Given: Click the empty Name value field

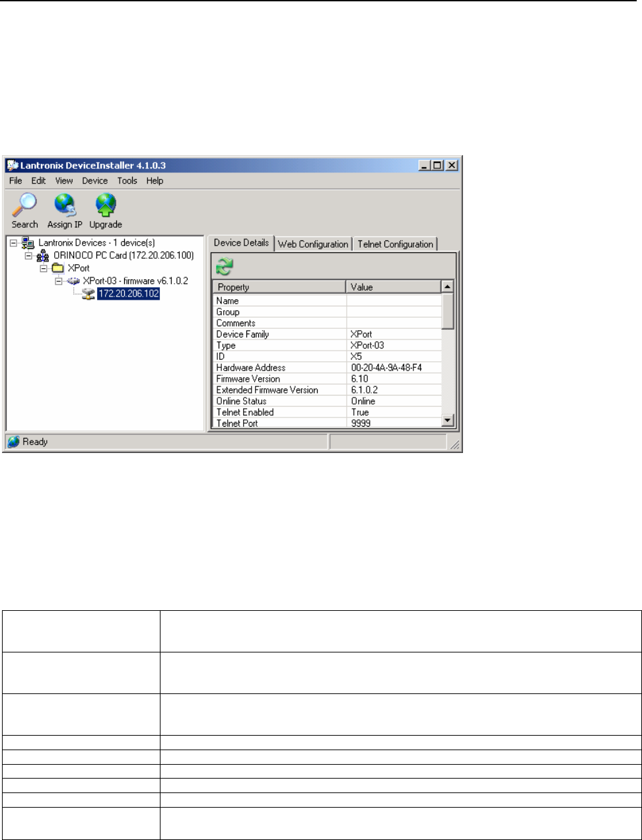Looking at the screenshot, I should (x=394, y=300).
